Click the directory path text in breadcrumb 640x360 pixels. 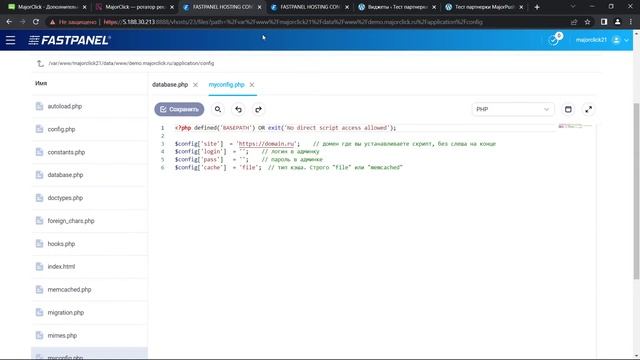(131, 63)
